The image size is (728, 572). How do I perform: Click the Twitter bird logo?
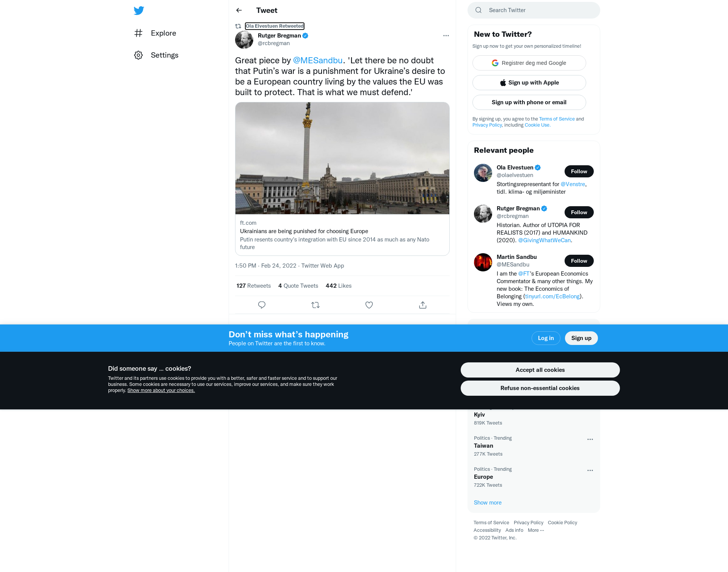click(x=139, y=10)
